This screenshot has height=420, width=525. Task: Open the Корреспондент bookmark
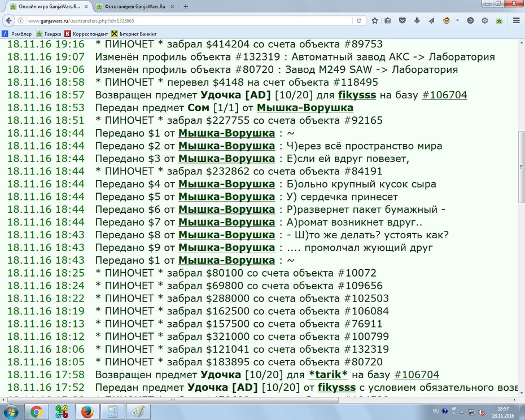coord(86,34)
